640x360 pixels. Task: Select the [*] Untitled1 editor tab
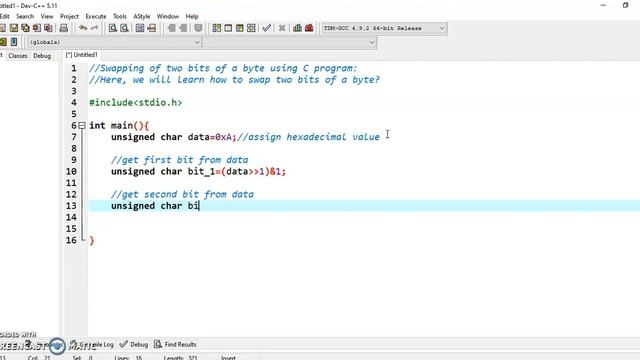coord(82,55)
